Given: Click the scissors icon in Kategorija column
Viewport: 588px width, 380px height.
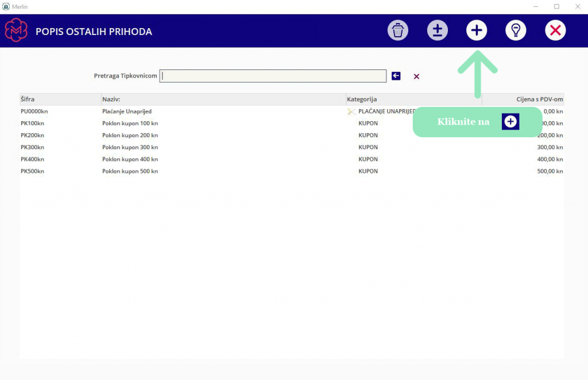Looking at the screenshot, I should pyautogui.click(x=351, y=111).
